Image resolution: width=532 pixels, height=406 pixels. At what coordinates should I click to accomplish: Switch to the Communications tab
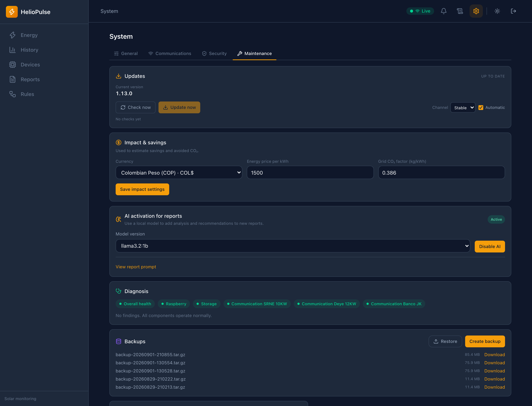(x=170, y=53)
